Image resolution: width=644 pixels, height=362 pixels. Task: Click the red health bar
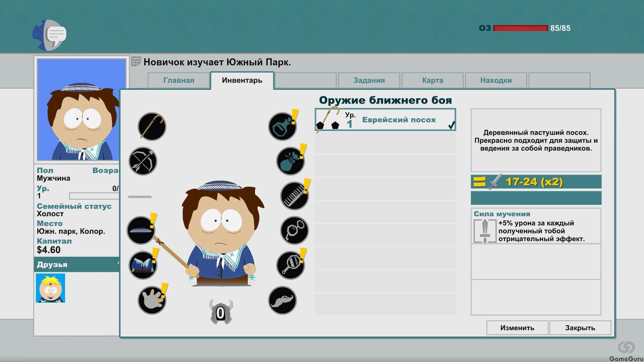(521, 28)
